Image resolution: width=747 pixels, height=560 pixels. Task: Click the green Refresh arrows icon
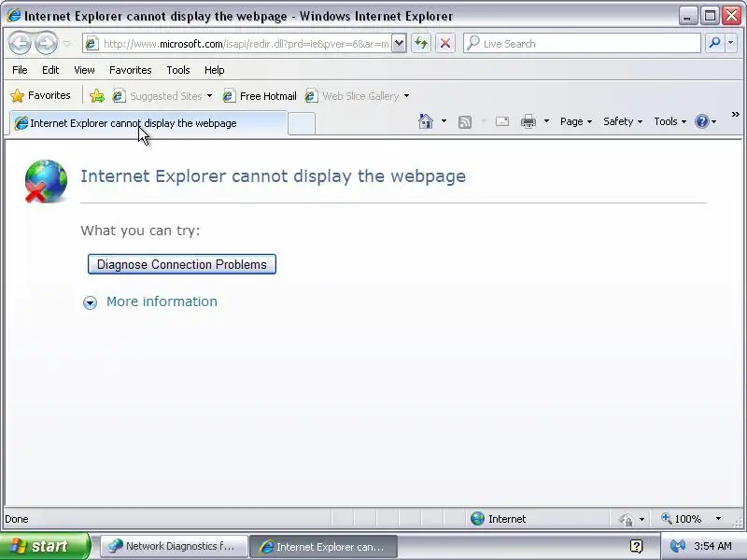pos(421,44)
